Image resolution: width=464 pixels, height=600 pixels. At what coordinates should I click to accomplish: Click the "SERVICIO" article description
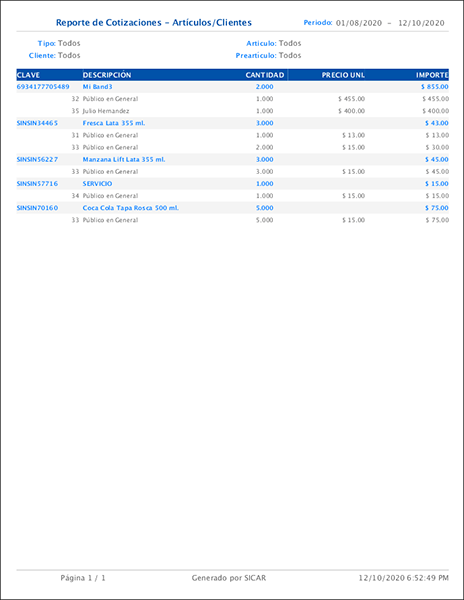pyautogui.click(x=98, y=184)
